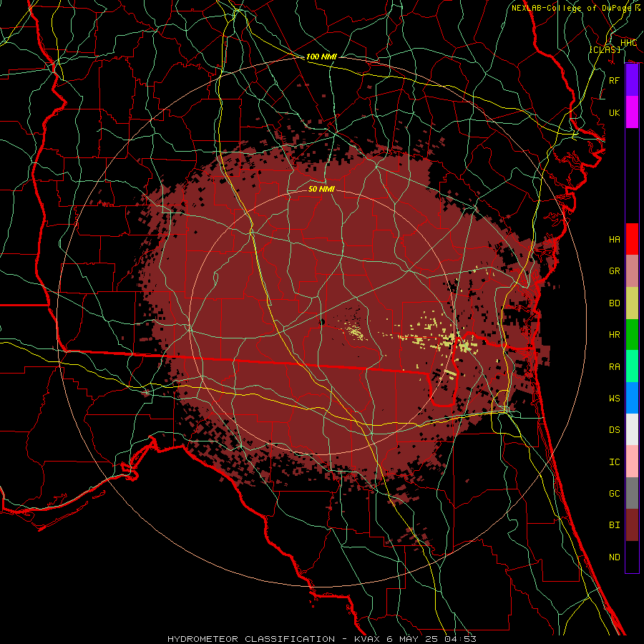Click the BI legend label
Screen dimensions: 644x644
pos(614,525)
